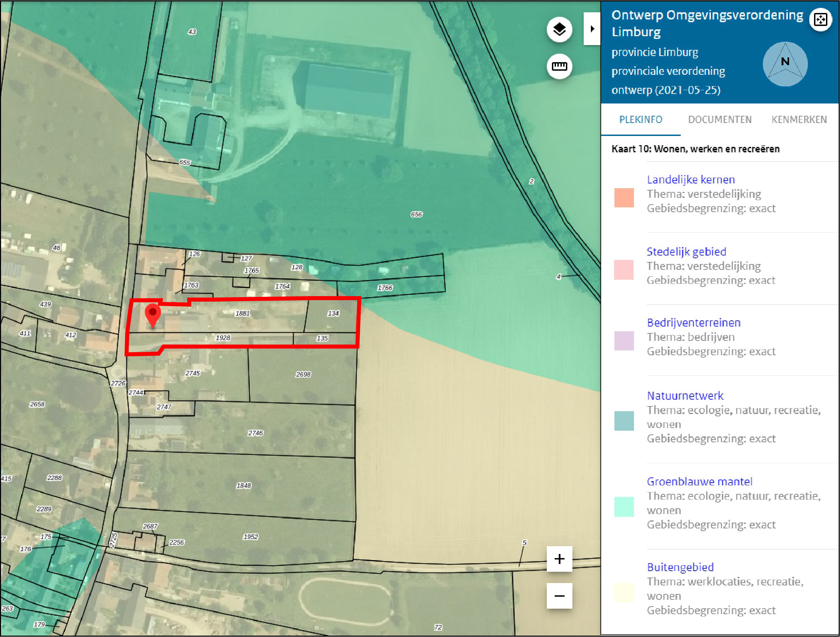Click parcel label 439 on the map
Viewport: 840px width, 637px height.
click(45, 304)
